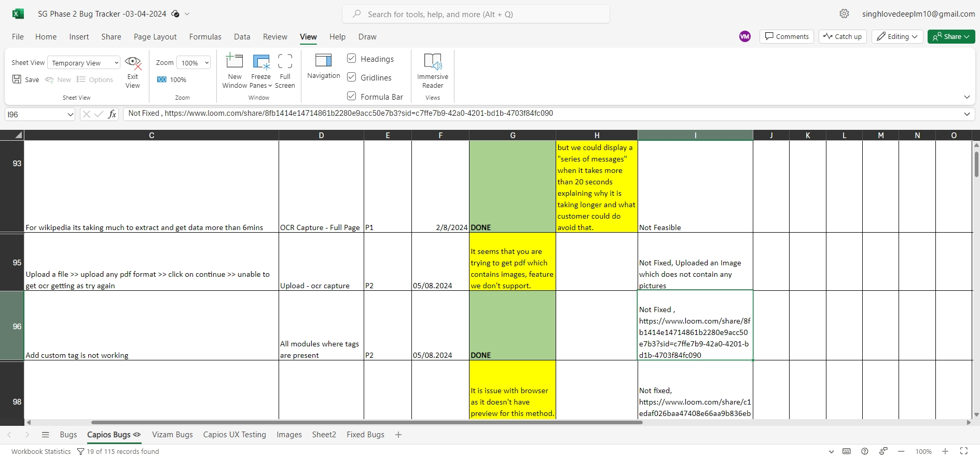This screenshot has width=980, height=457.
Task: Open the File menu
Action: pos(18,37)
